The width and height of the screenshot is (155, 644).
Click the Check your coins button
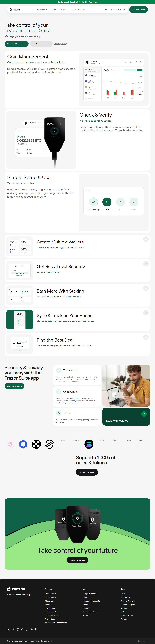click(87, 472)
